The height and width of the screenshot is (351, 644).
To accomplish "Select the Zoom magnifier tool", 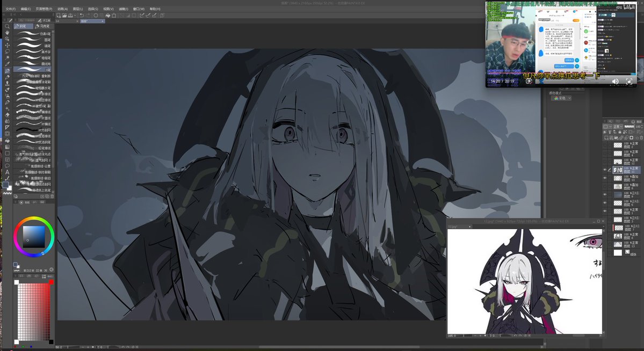I will click(x=7, y=26).
